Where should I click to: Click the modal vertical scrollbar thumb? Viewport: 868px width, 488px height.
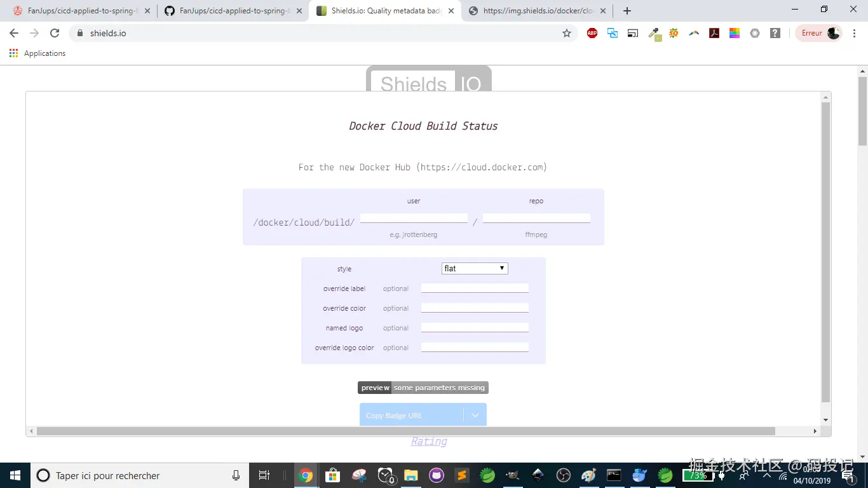tap(825, 252)
